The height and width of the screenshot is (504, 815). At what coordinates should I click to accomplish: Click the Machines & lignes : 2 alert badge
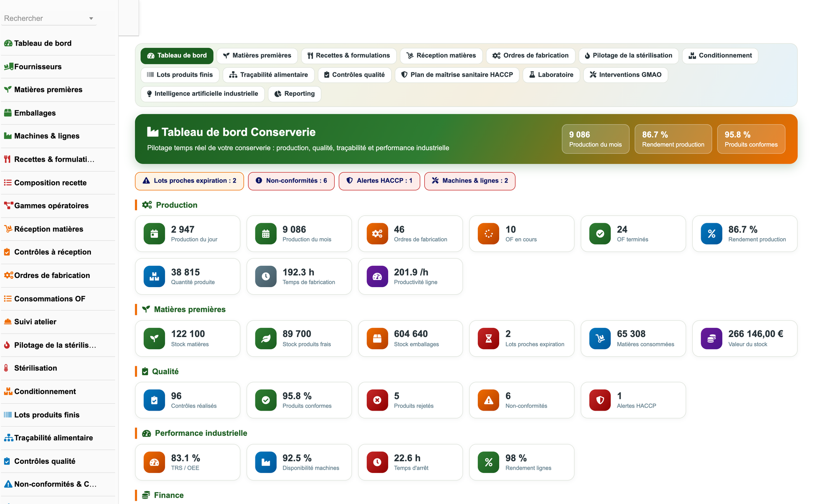point(469,181)
